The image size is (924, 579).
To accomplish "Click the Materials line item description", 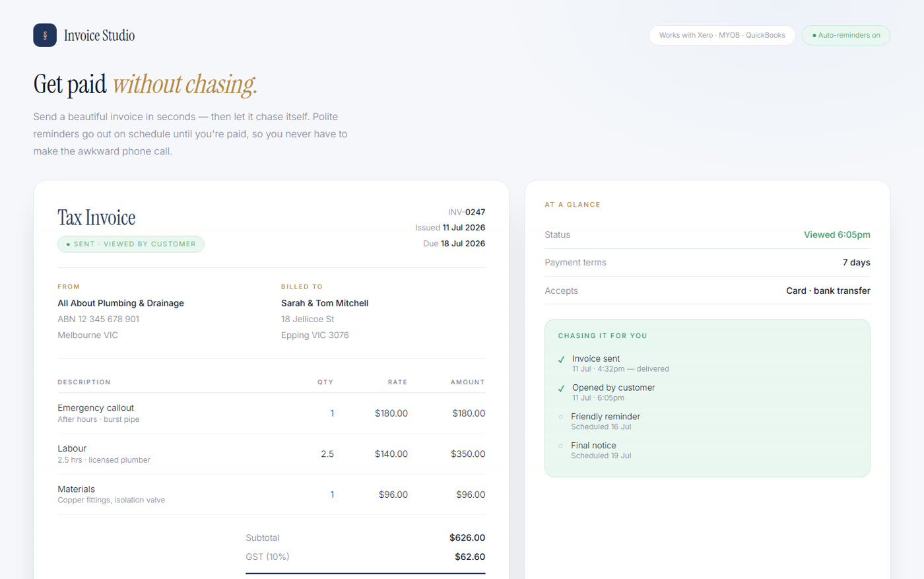I will [111, 494].
